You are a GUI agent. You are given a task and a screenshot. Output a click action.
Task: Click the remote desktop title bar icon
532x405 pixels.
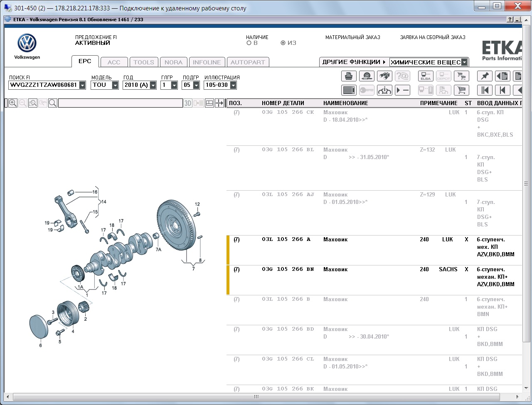coord(7,8)
